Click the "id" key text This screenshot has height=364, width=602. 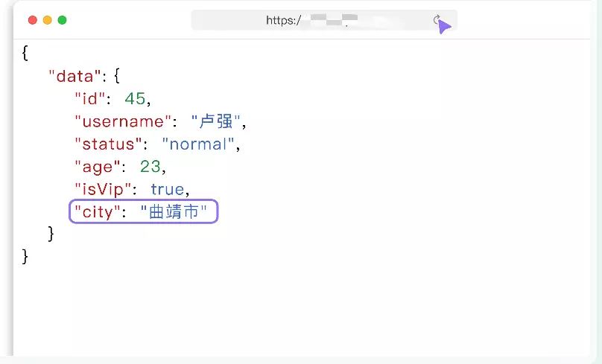click(x=90, y=99)
